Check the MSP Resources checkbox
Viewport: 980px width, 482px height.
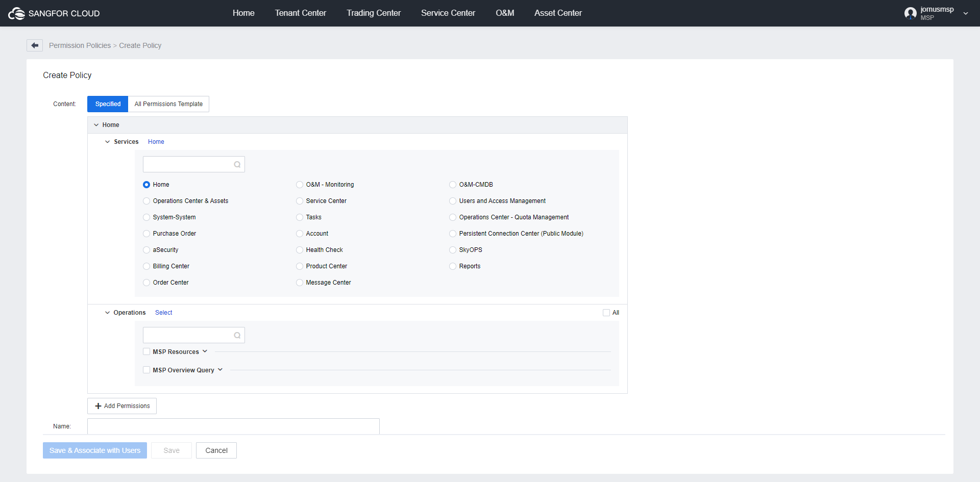pyautogui.click(x=146, y=351)
